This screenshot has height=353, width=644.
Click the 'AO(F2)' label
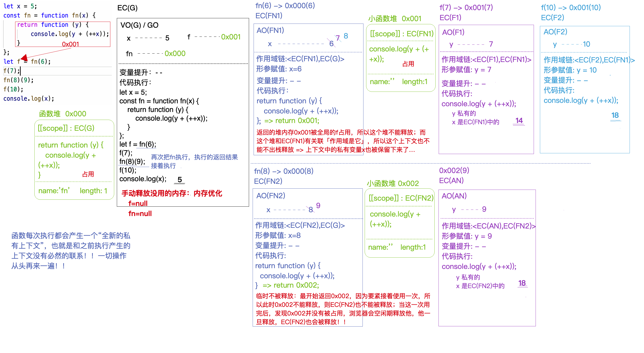(556, 32)
